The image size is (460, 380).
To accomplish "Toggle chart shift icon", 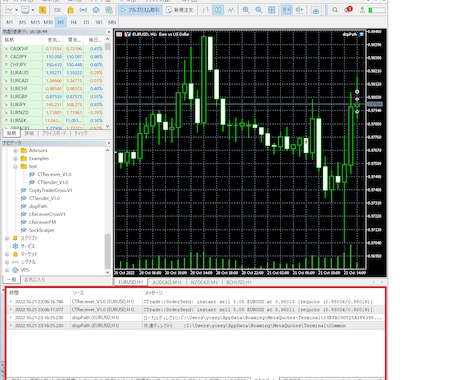I will [299, 10].
